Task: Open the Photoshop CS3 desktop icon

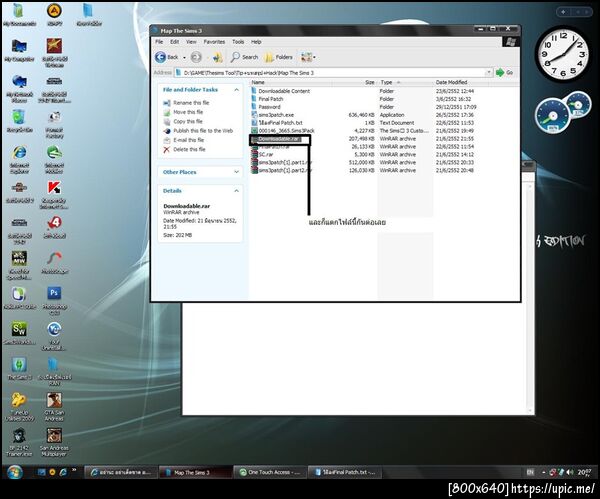Action: [54, 300]
